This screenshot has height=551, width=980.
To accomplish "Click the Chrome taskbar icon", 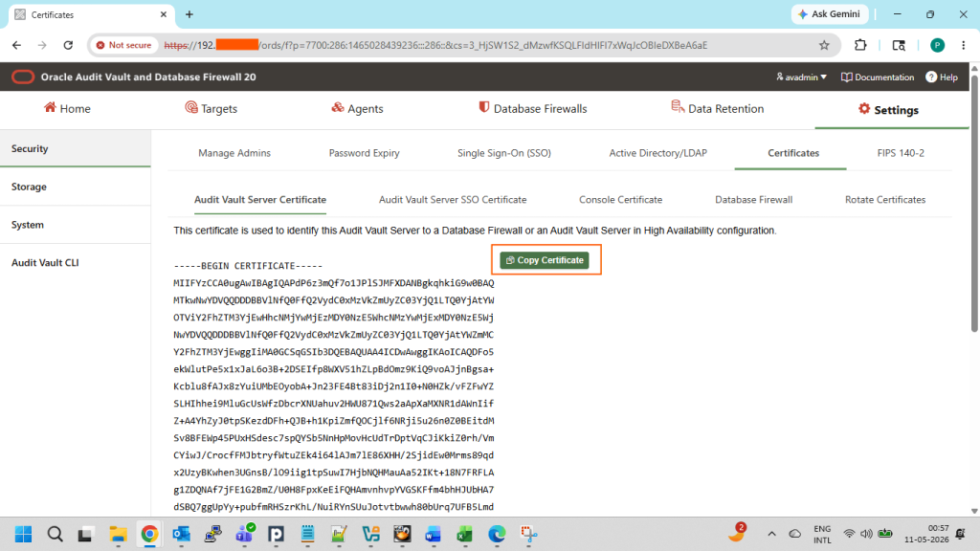I will 149,534.
